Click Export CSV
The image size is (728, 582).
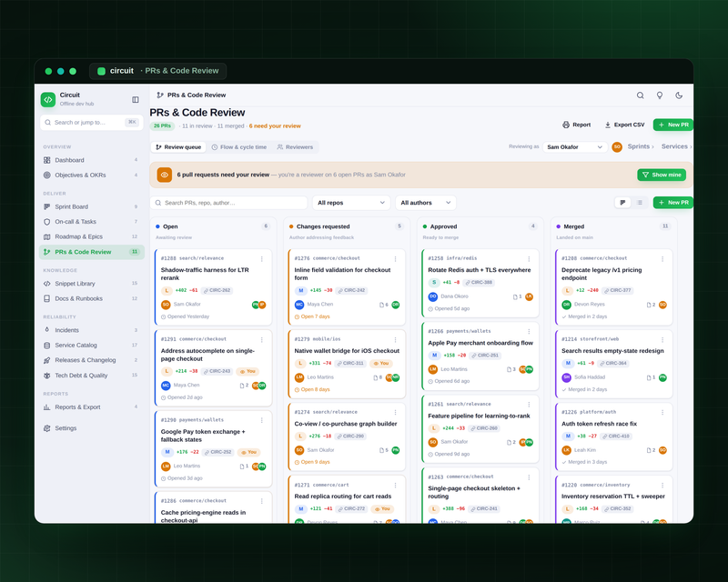[624, 125]
